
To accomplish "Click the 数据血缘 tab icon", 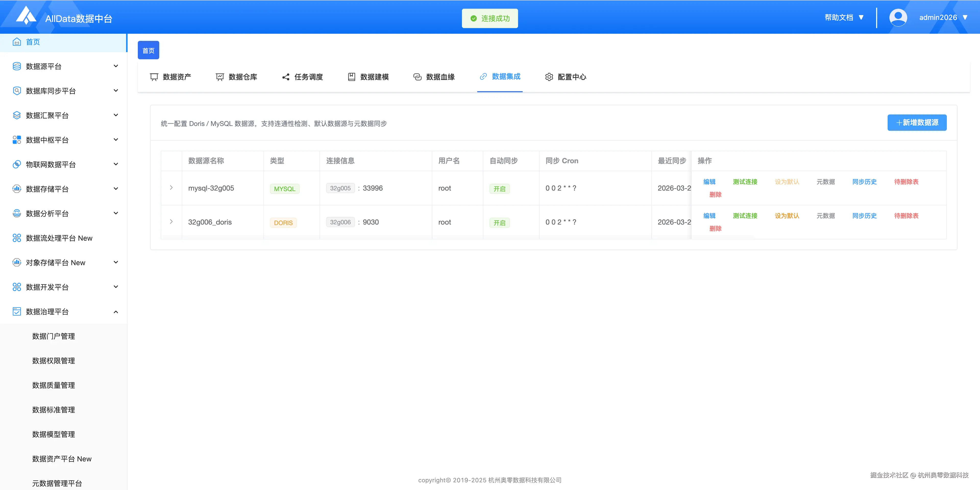I will 417,77.
